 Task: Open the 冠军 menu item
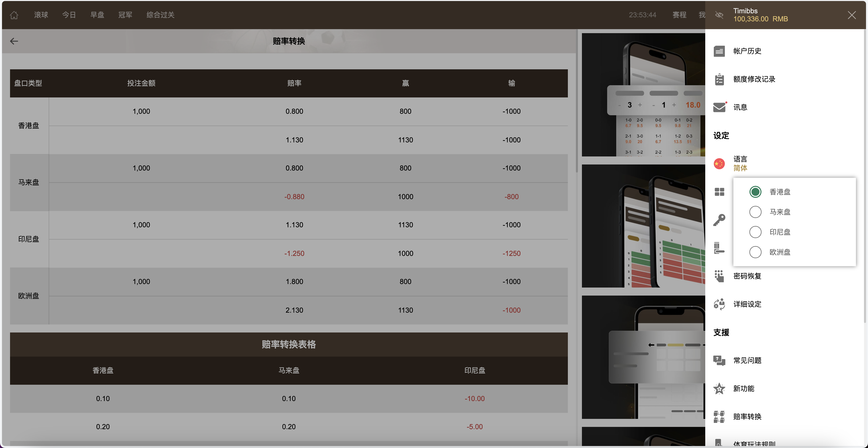125,15
